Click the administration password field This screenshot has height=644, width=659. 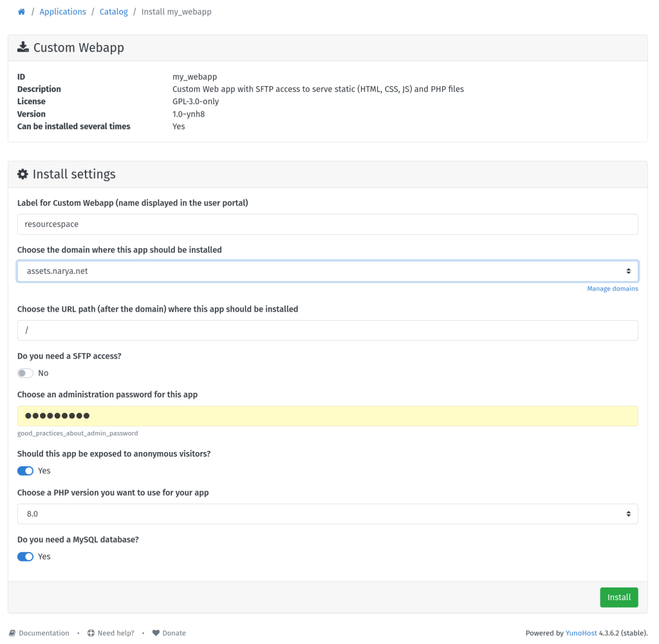click(328, 415)
